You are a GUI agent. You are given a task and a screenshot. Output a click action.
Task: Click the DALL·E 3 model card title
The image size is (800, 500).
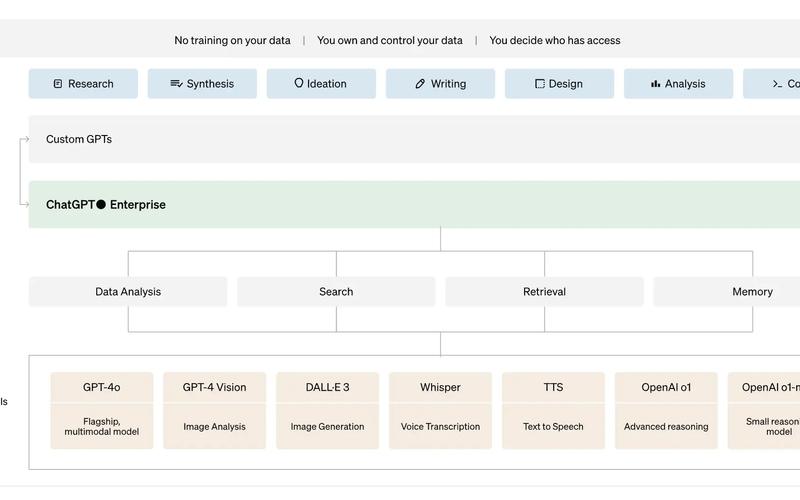coord(328,387)
